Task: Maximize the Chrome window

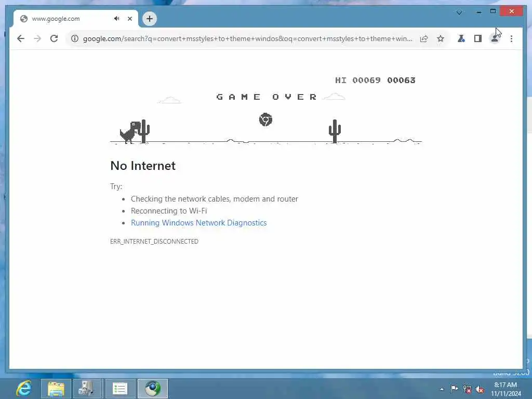Action: pyautogui.click(x=493, y=11)
